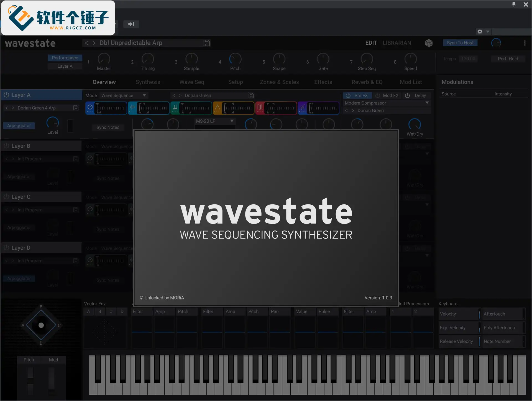Open the gear settings icon

(x=480, y=32)
